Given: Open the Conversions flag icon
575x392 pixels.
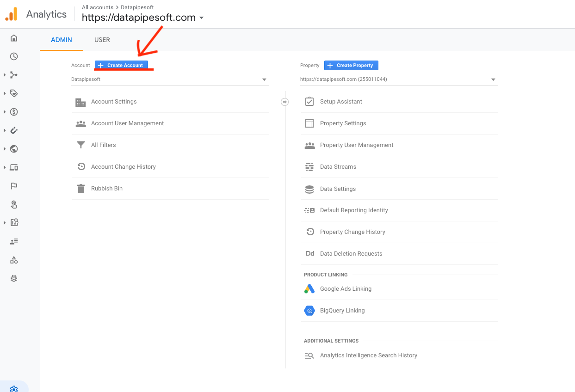Looking at the screenshot, I should (14, 186).
